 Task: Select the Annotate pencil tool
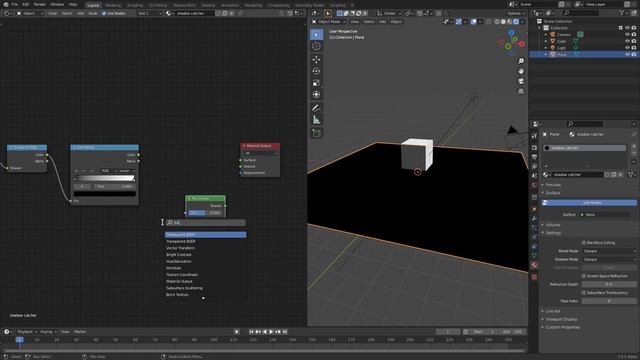tap(316, 108)
